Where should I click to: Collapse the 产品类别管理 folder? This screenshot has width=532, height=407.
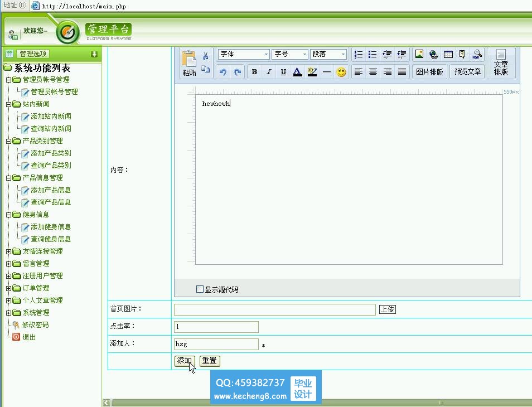click(9, 142)
